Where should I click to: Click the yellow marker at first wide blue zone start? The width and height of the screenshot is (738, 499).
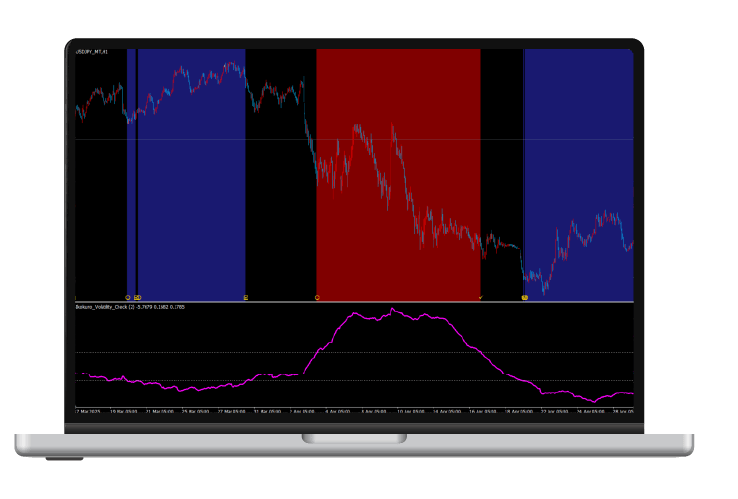[138, 297]
